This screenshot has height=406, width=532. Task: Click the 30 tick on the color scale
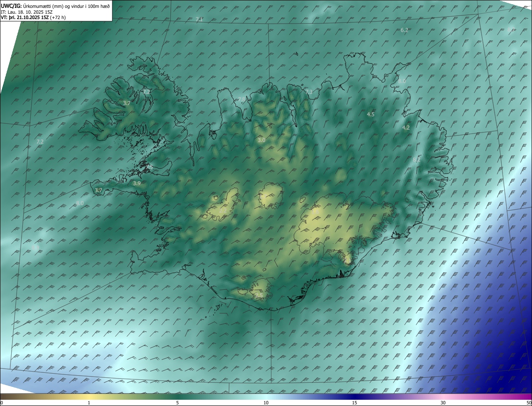click(443, 403)
